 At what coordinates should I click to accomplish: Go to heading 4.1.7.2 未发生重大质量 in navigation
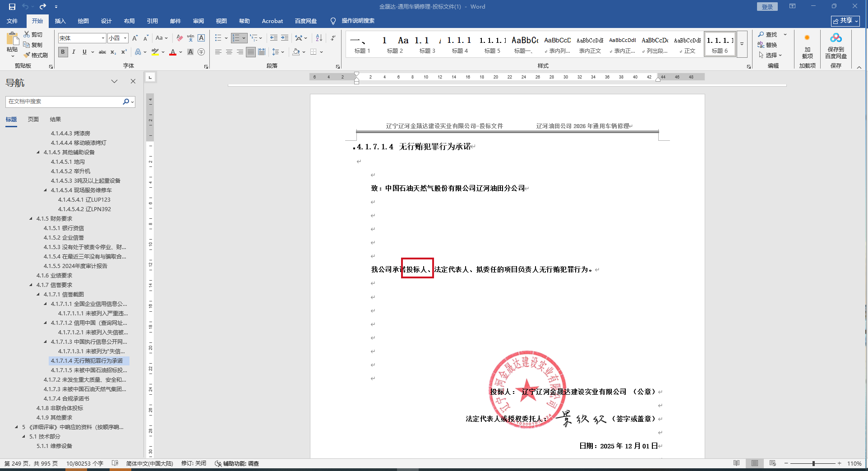(x=85, y=380)
